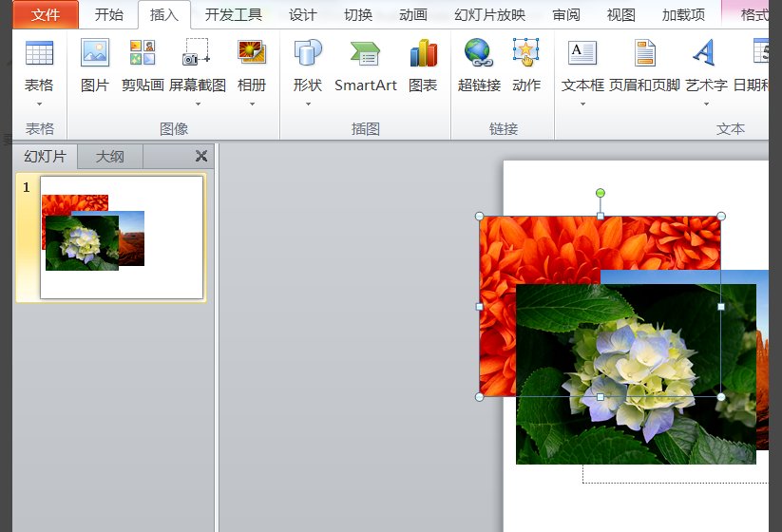Click the left-middle resize handle
782x532 pixels.
click(x=480, y=307)
